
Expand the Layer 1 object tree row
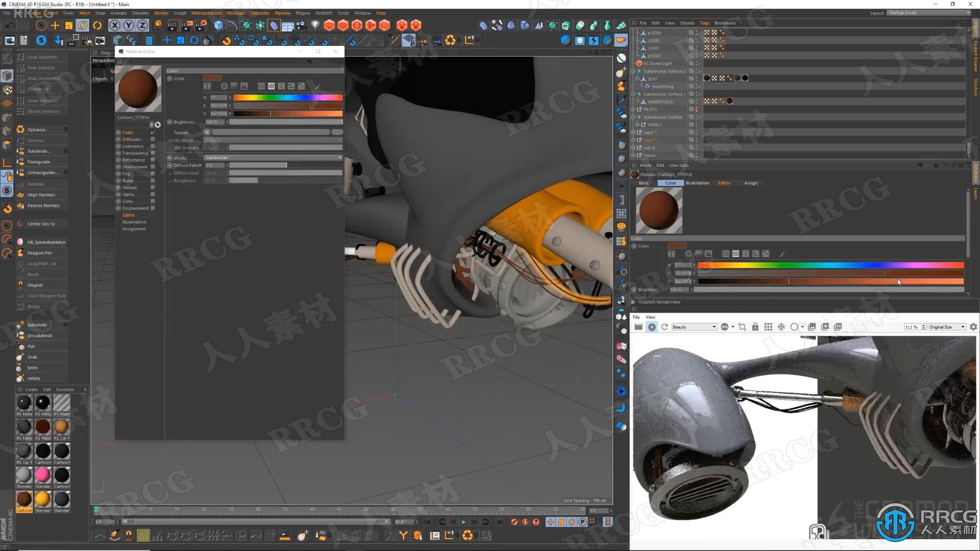pyautogui.click(x=633, y=132)
